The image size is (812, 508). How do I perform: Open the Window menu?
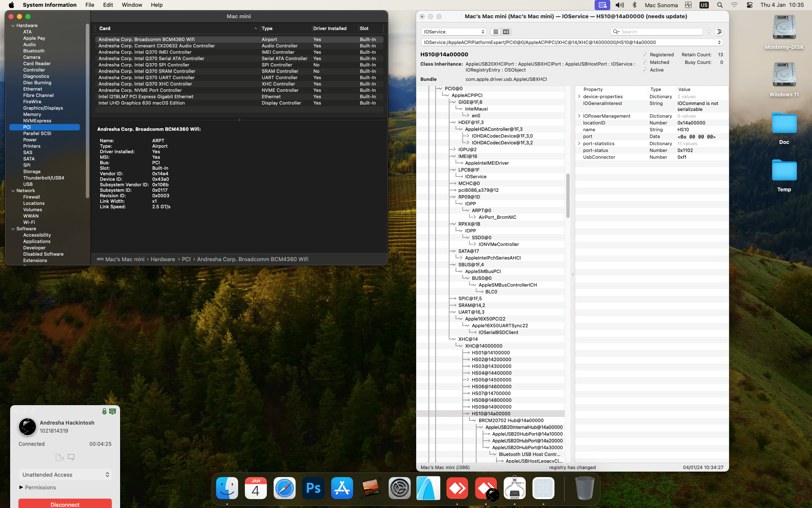click(x=132, y=5)
